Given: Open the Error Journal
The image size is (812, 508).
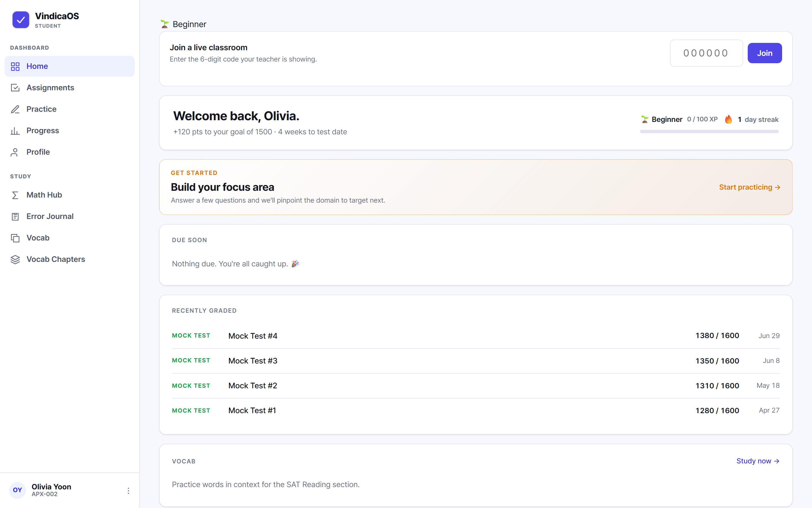Looking at the screenshot, I should (69, 217).
